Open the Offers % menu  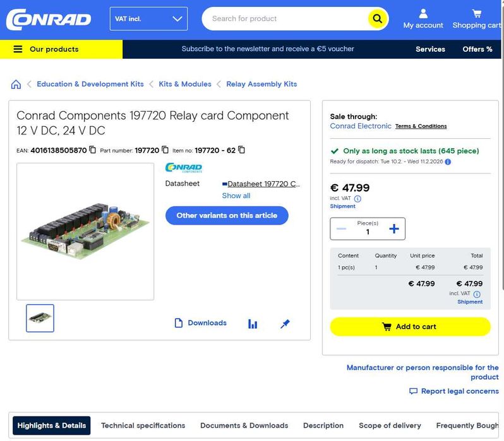pos(477,49)
